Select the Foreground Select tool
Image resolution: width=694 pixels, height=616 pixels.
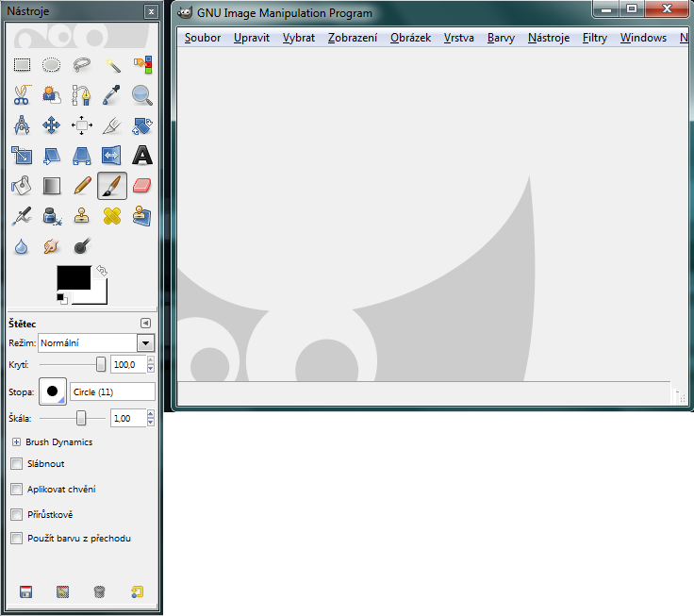click(x=51, y=95)
